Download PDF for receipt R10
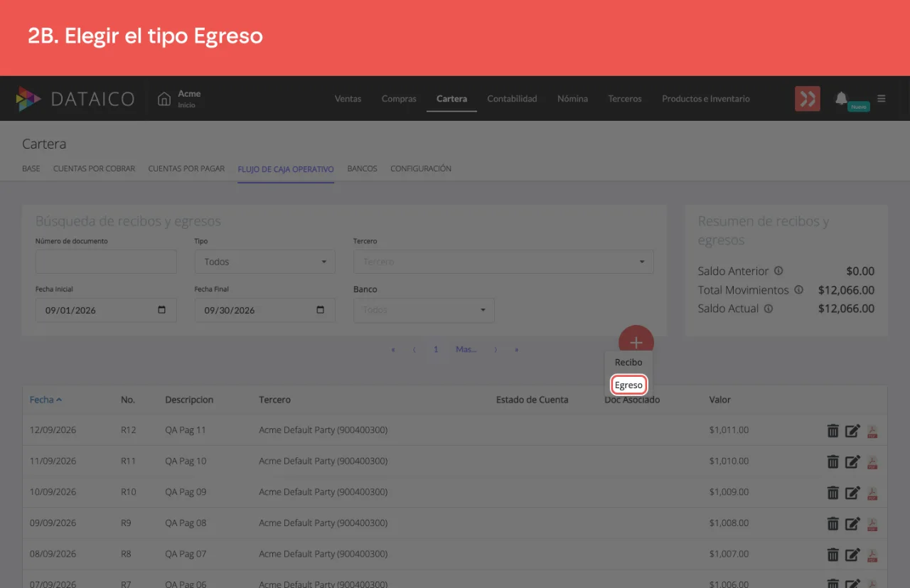This screenshot has height=588, width=910. [x=872, y=492]
